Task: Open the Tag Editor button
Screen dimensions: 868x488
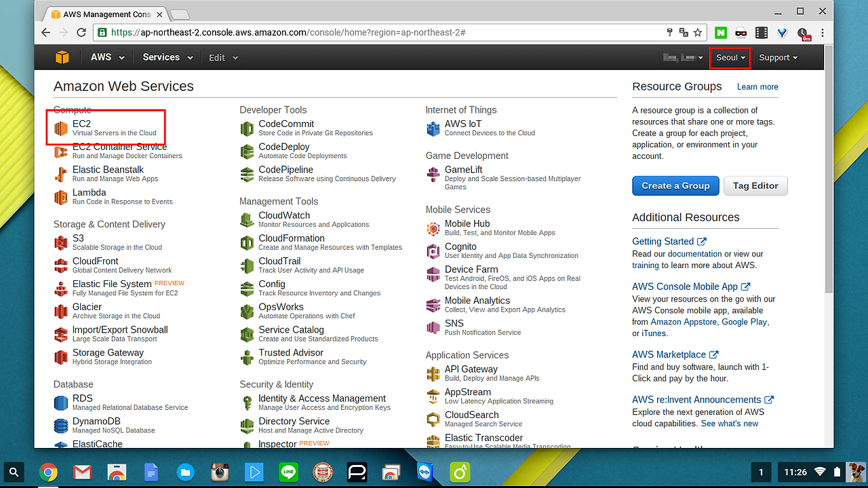Action: (x=755, y=185)
